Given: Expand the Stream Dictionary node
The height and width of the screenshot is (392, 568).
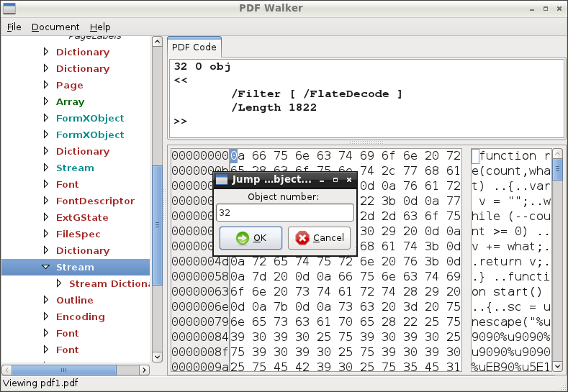Looking at the screenshot, I should (59, 283).
